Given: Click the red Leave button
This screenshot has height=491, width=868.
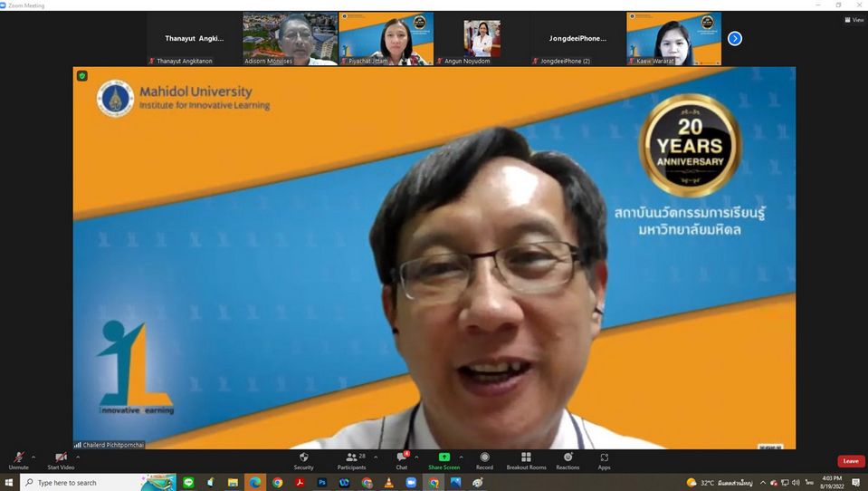Looking at the screenshot, I should (x=850, y=461).
